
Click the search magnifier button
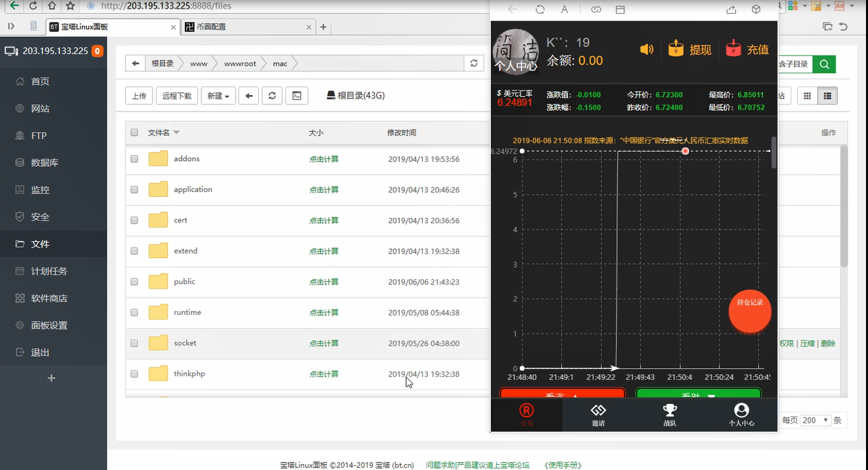pos(824,64)
